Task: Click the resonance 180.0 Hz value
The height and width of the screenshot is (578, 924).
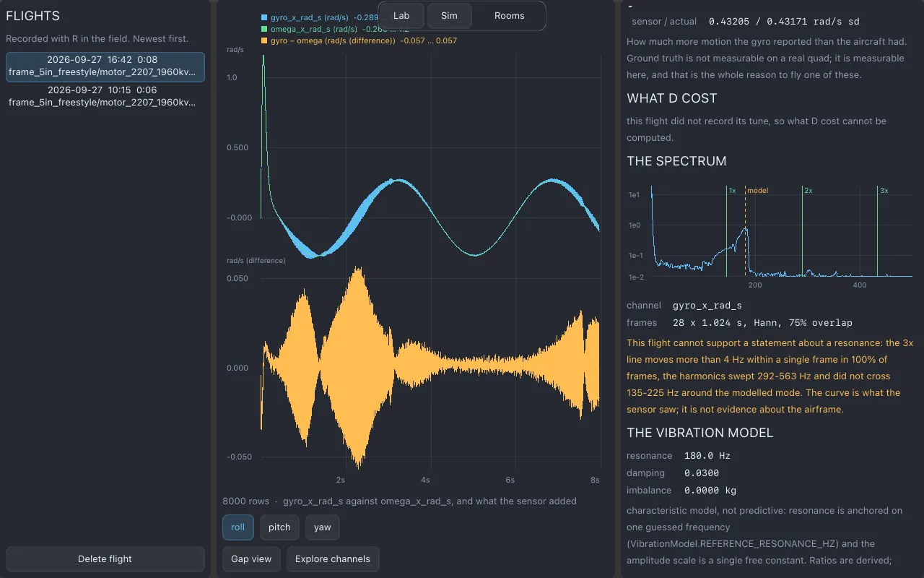Action: pos(707,456)
